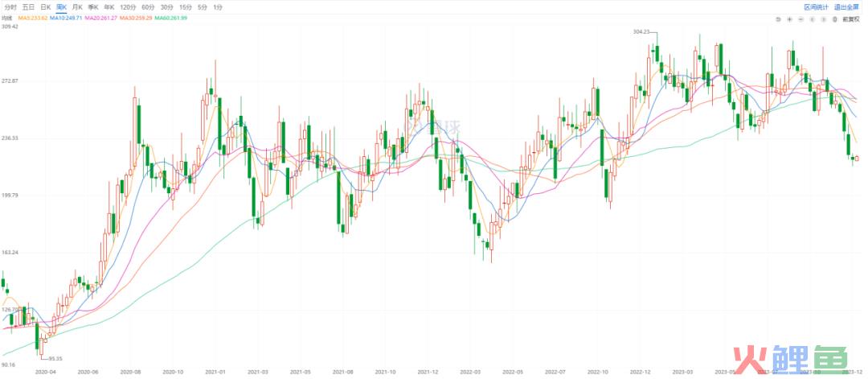Select the 季K chart tab

click(93, 7)
